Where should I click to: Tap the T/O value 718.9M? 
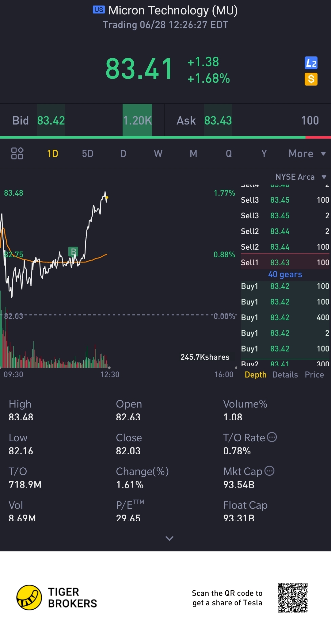25,485
